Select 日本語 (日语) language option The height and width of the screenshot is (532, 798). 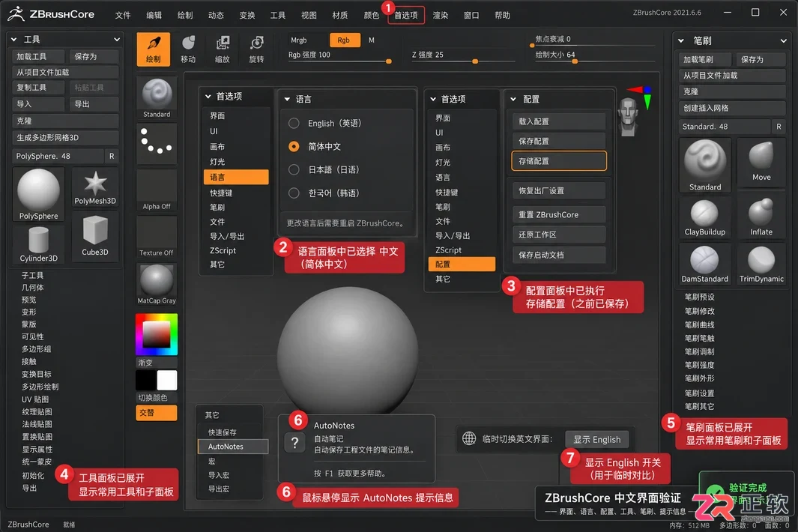pos(294,169)
